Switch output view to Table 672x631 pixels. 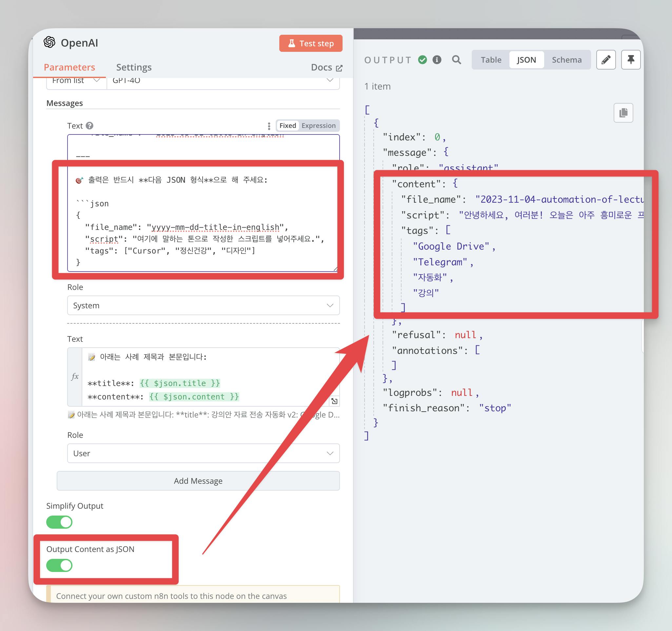pos(491,60)
